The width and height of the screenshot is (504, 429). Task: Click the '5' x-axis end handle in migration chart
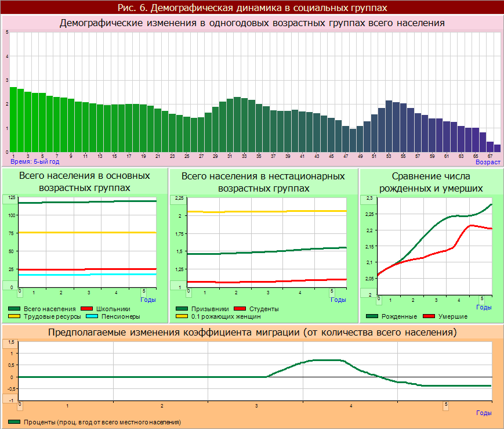pyautogui.click(x=446, y=406)
